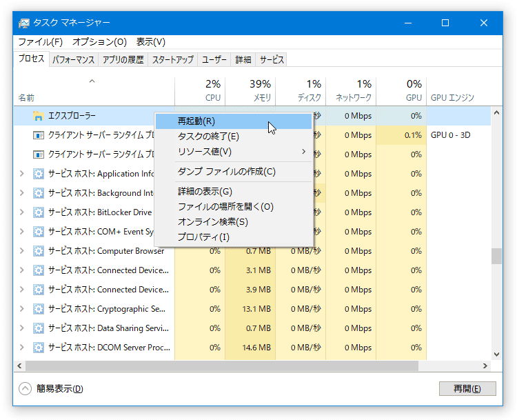This screenshot has width=517, height=420.
Task: Choose タスクの終了(E) in context menu
Action: pos(234,137)
